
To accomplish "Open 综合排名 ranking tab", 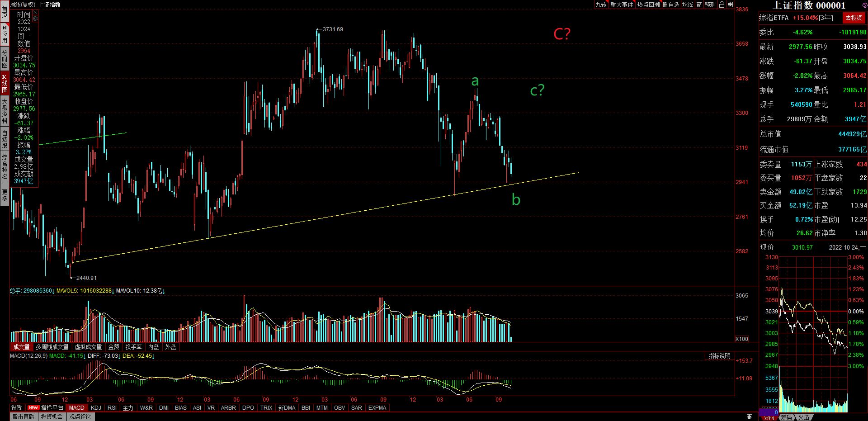I will tap(5, 167).
